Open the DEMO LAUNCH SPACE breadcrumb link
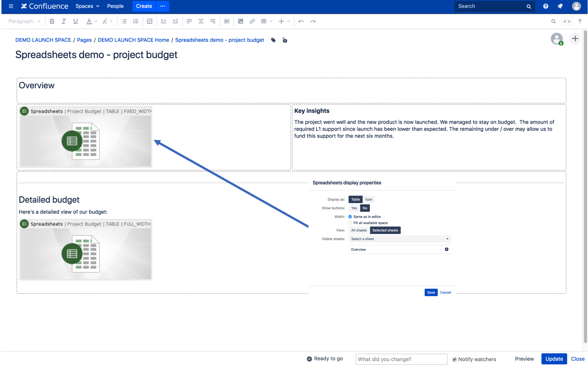 click(43, 40)
